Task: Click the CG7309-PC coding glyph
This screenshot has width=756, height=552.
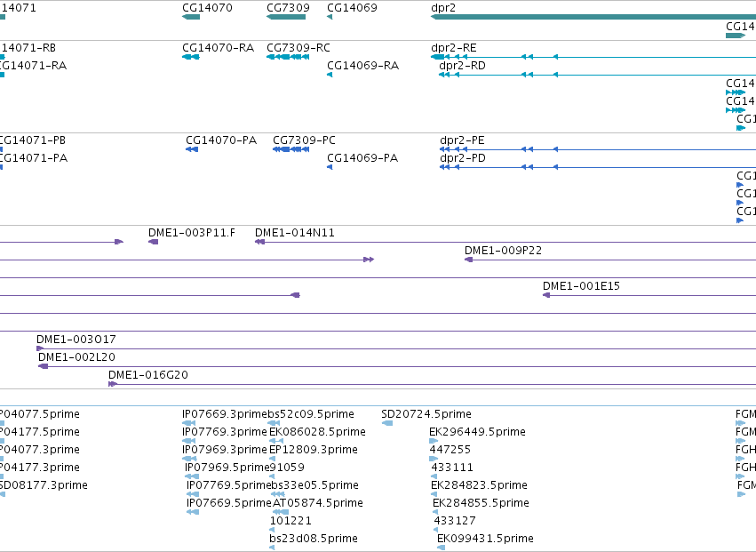Action: pyautogui.click(x=290, y=149)
